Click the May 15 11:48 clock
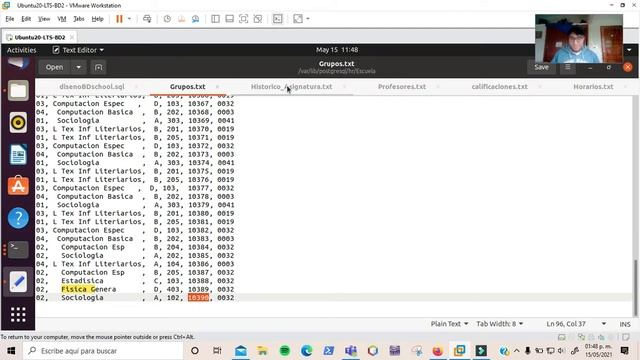The height and width of the screenshot is (360, 640). pos(337,50)
